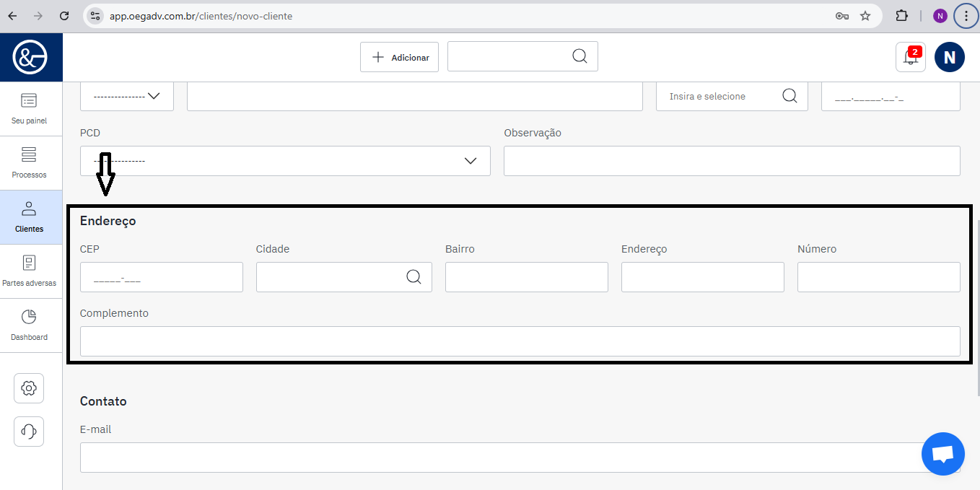Open the Chrome profile N avatar
This screenshot has width=980, height=490.
click(940, 16)
